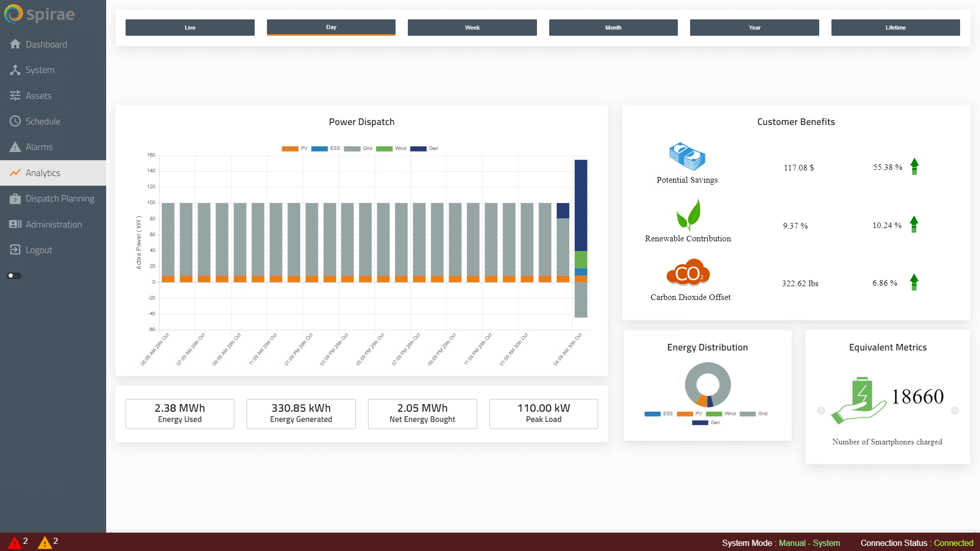Click the System network icon
Screen dimensions: 980x551
(15, 70)
